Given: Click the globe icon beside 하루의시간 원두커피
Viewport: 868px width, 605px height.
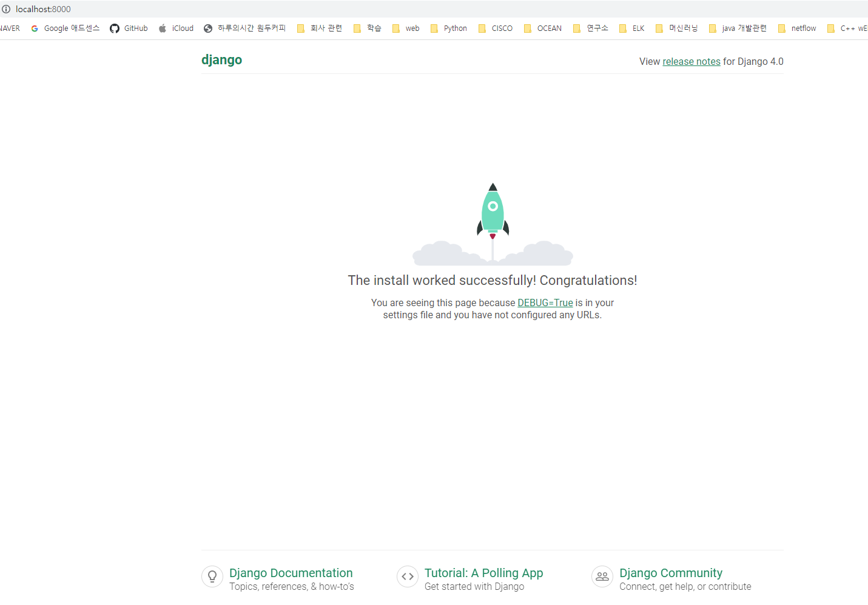Looking at the screenshot, I should (208, 28).
